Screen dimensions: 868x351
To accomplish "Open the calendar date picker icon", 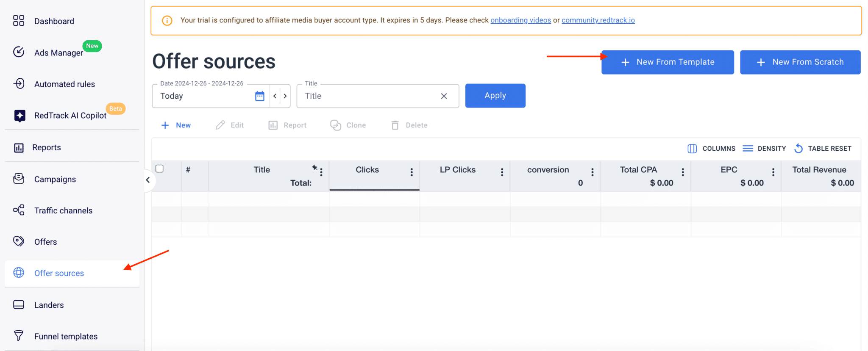I will pos(260,96).
